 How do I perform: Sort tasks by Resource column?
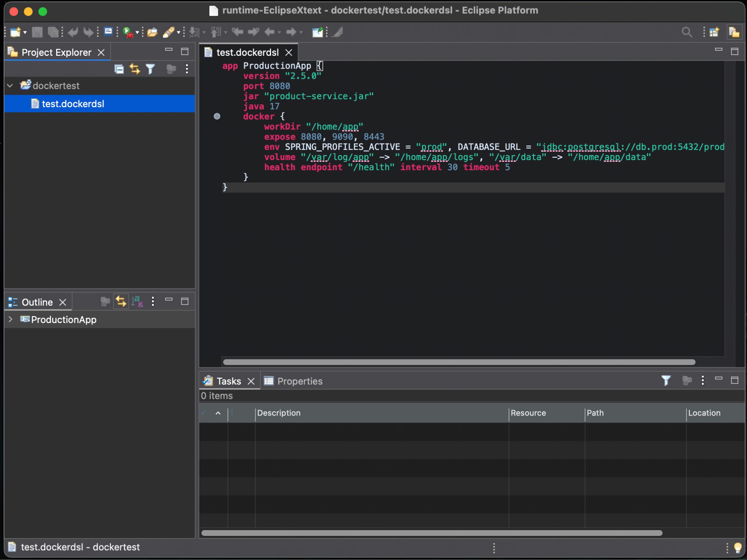pyautogui.click(x=547, y=413)
